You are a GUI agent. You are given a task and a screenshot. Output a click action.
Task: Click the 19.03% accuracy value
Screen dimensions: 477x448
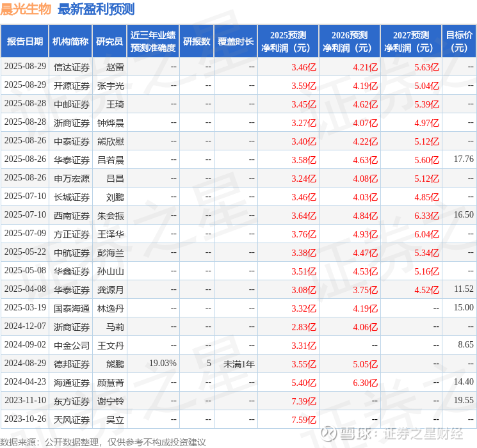pyautogui.click(x=163, y=363)
